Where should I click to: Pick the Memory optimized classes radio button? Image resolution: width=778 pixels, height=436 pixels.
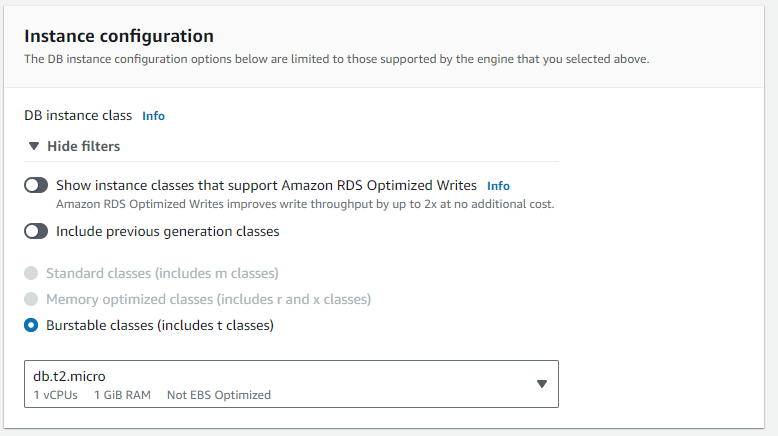31,299
